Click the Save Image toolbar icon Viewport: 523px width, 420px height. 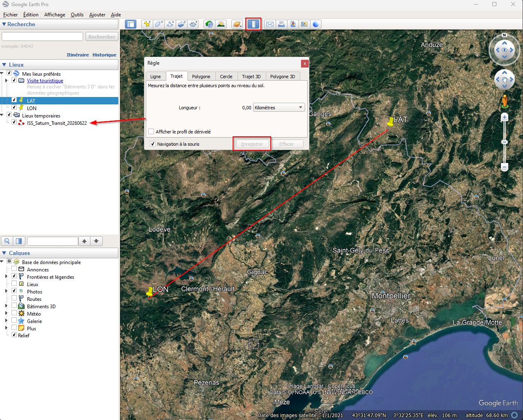point(293,24)
